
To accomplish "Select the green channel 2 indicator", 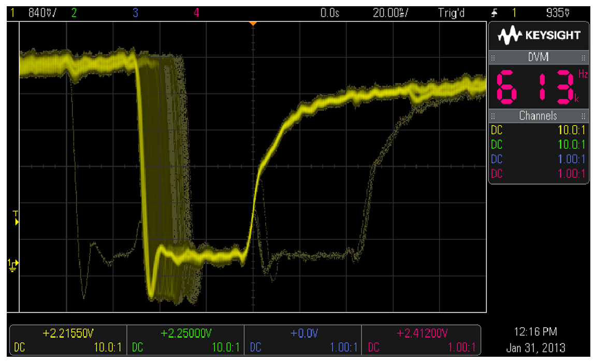I will (74, 13).
